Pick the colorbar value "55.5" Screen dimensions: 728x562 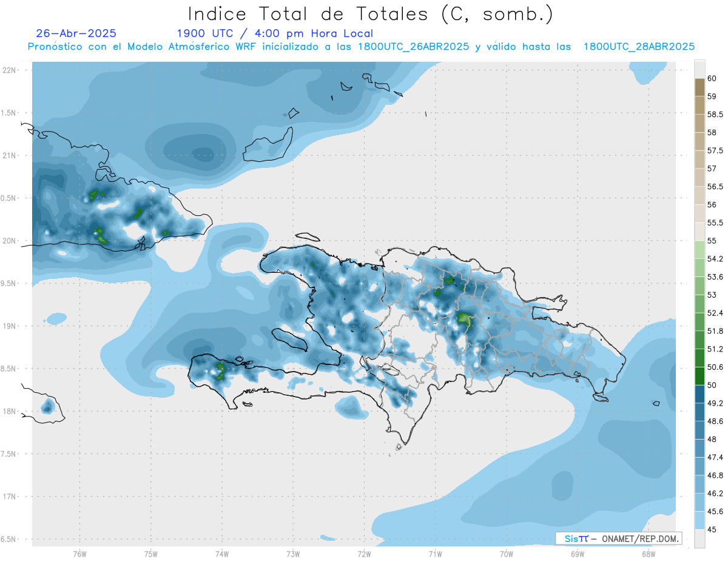tap(715, 222)
